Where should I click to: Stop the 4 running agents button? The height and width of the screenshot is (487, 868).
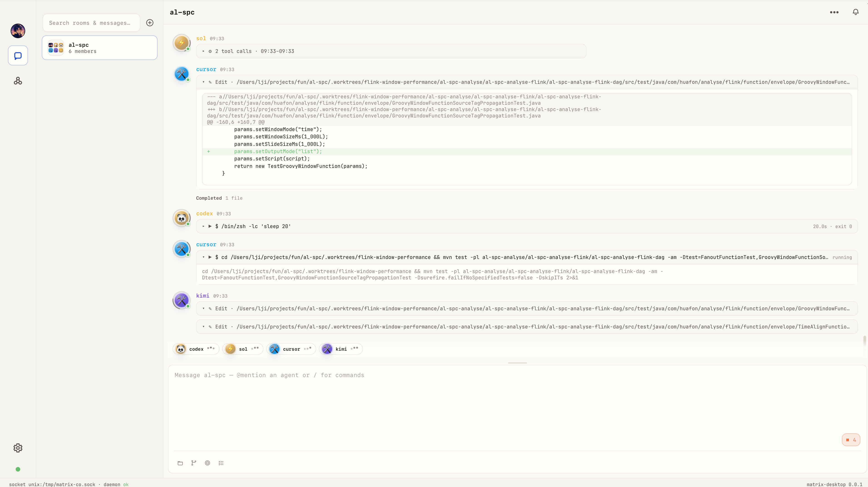pyautogui.click(x=851, y=440)
